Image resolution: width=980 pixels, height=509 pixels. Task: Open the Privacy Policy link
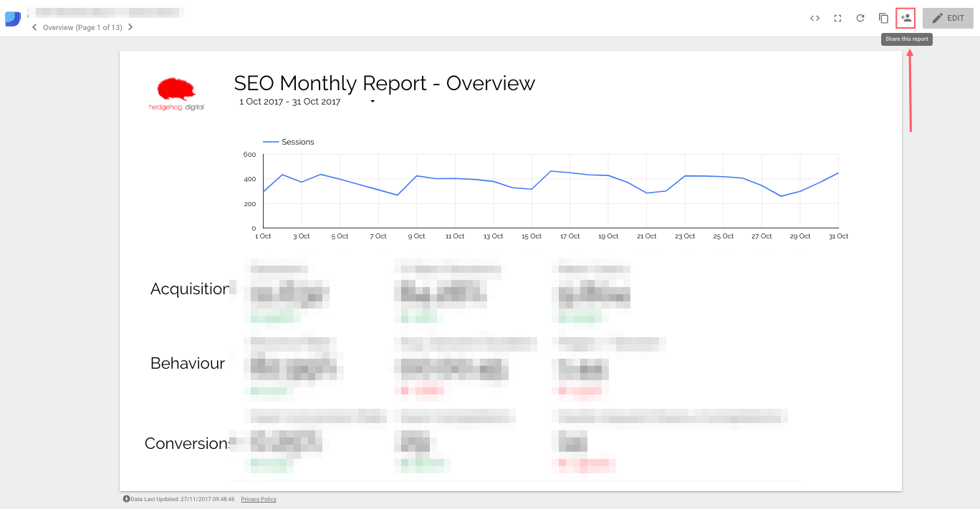(258, 499)
